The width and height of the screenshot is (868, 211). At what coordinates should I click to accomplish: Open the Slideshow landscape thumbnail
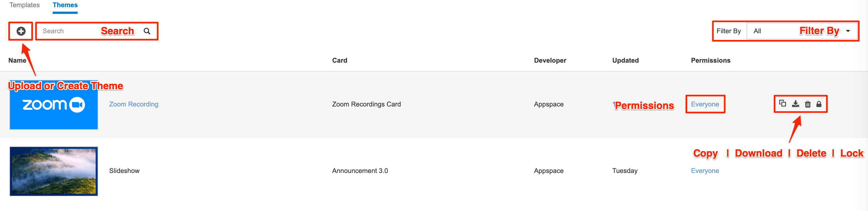click(x=54, y=171)
